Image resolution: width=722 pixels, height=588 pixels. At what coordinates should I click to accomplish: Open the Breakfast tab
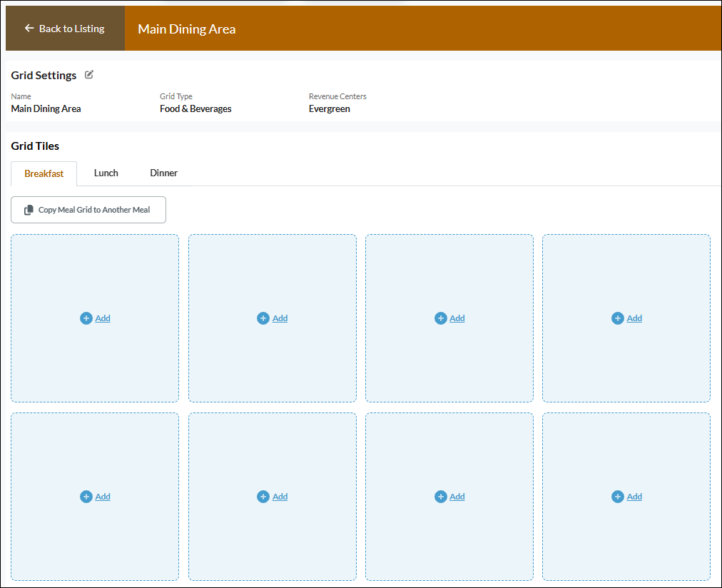[44, 173]
